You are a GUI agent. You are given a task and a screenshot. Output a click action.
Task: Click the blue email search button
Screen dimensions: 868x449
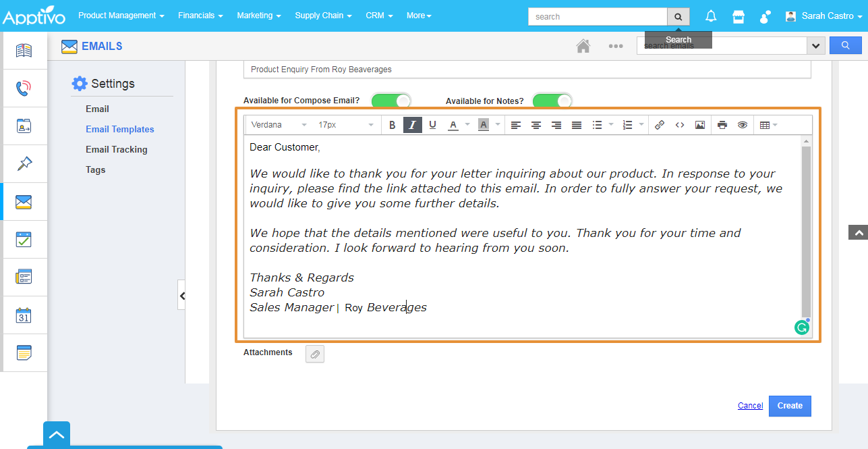pyautogui.click(x=846, y=45)
